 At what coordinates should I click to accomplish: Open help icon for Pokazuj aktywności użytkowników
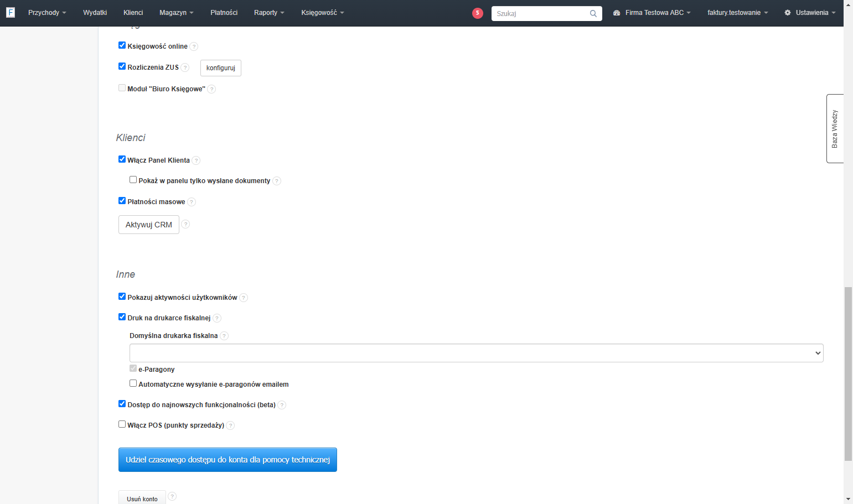pos(244,298)
